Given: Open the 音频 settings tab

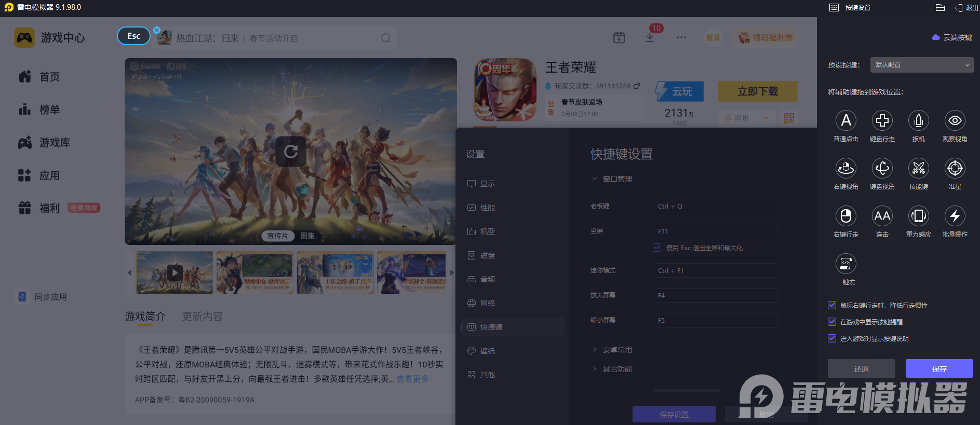Looking at the screenshot, I should [x=513, y=279].
